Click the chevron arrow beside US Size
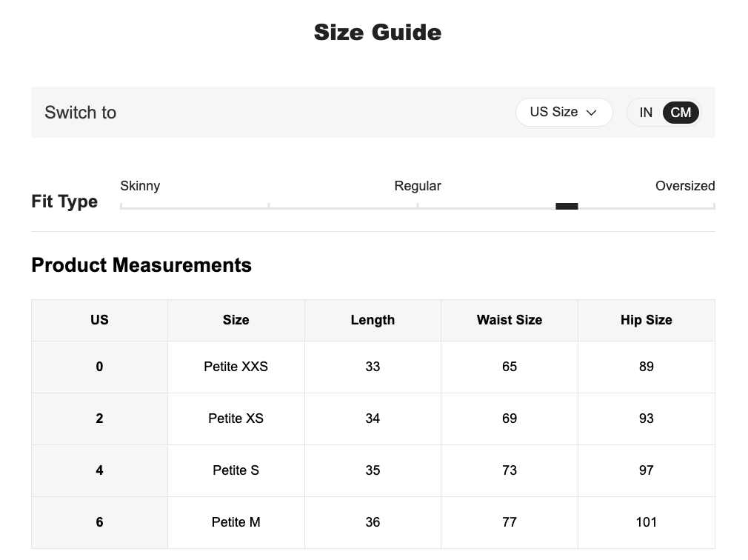748x560 pixels. point(591,113)
